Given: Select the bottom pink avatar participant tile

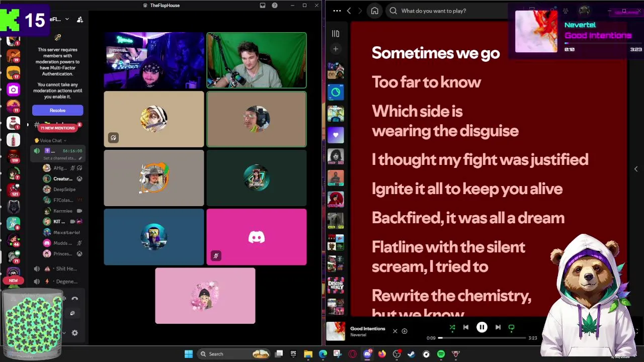Looking at the screenshot, I should coord(205,296).
